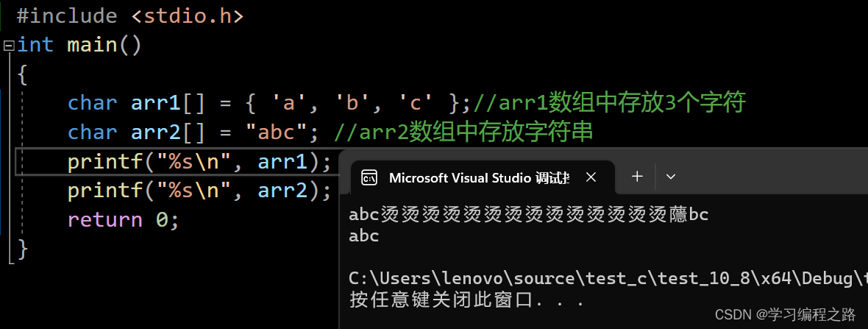Collapse the main function outline toggle

[8, 46]
